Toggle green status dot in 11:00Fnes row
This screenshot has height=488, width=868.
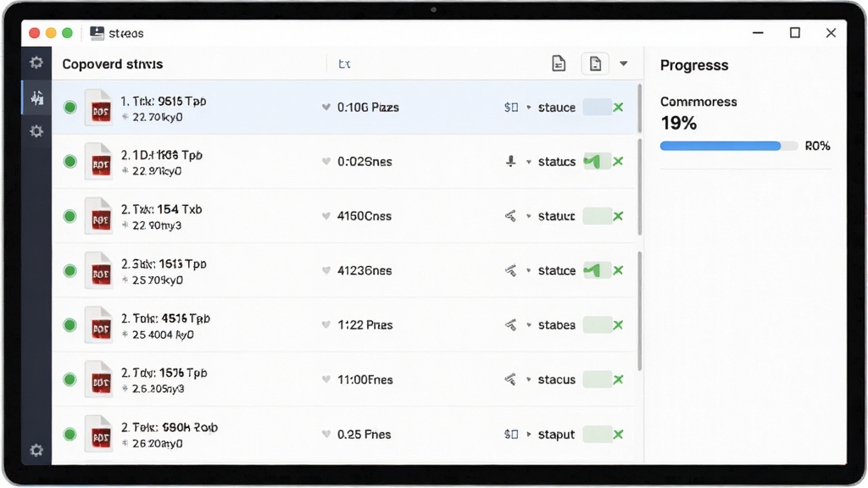70,379
